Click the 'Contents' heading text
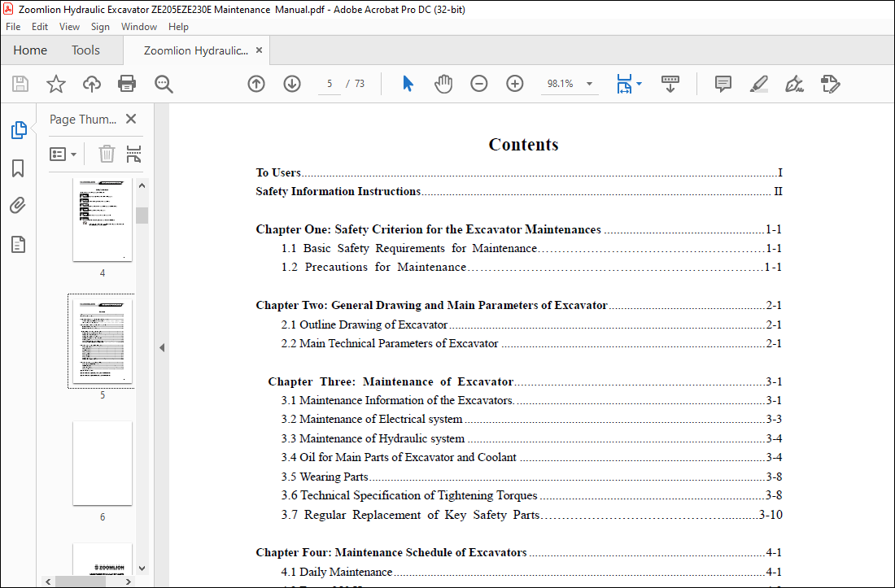 pyautogui.click(x=523, y=144)
